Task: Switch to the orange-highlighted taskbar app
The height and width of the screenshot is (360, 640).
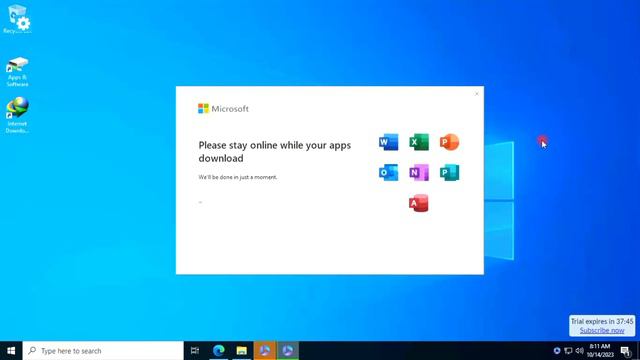Action: [265, 351]
